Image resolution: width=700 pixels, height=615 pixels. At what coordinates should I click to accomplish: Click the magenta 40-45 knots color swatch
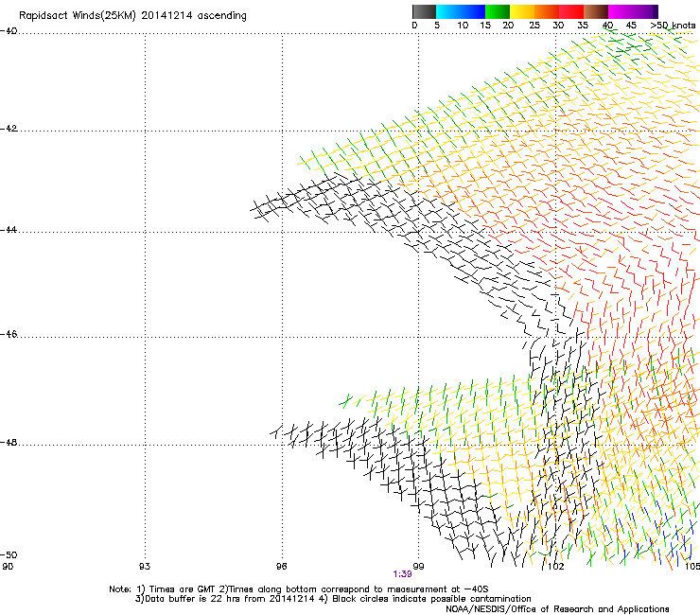click(621, 11)
